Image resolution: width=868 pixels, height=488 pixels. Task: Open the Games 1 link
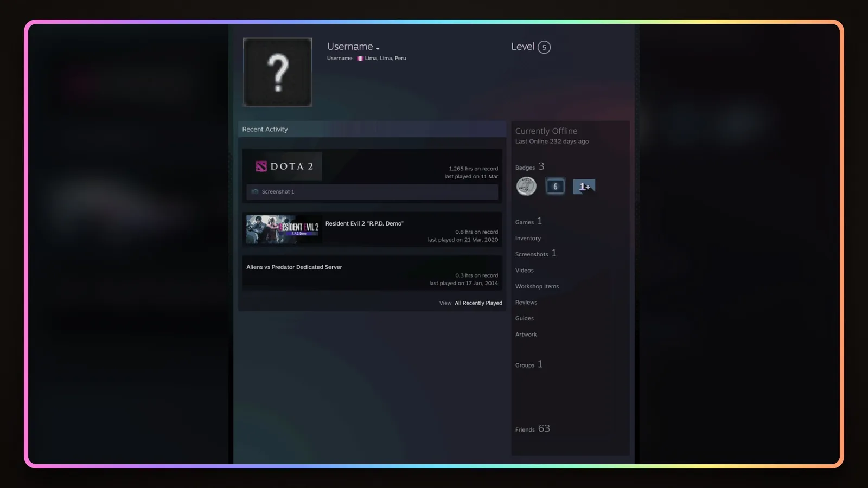click(528, 222)
